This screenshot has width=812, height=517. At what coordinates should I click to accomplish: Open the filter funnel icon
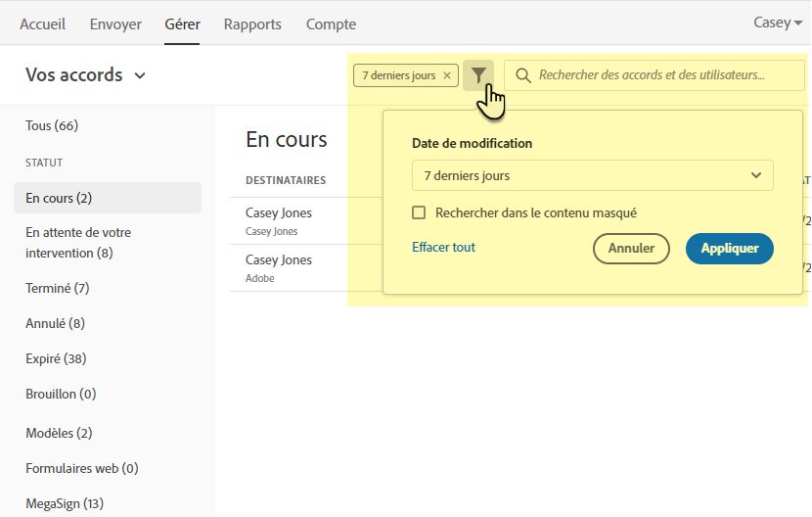tap(478, 75)
